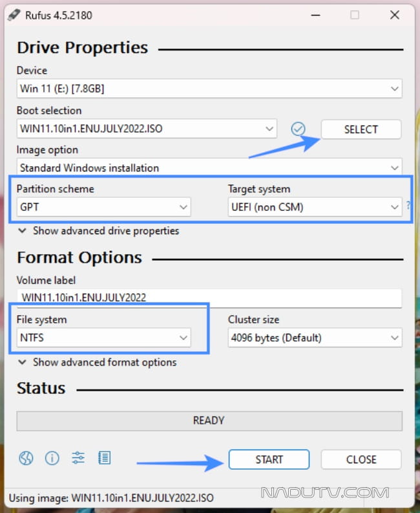Open the Cluster size dropdown
Viewport: 420px width, 513px height.
pos(315,337)
